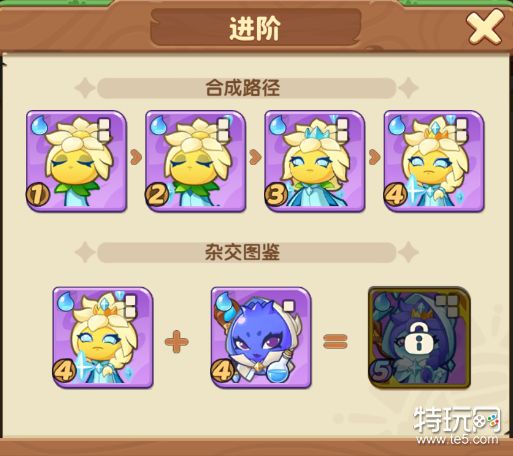
Task: Click the plus sign in hybrid recipe
Action: (x=177, y=341)
